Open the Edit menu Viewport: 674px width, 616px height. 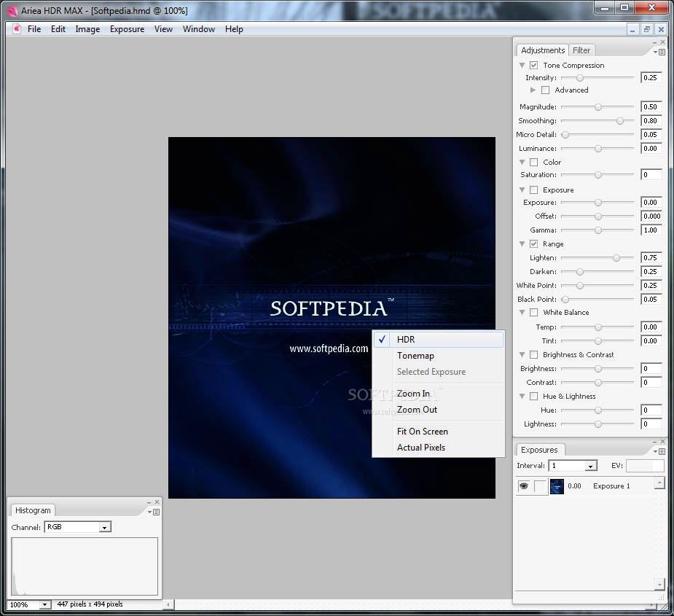(x=58, y=29)
